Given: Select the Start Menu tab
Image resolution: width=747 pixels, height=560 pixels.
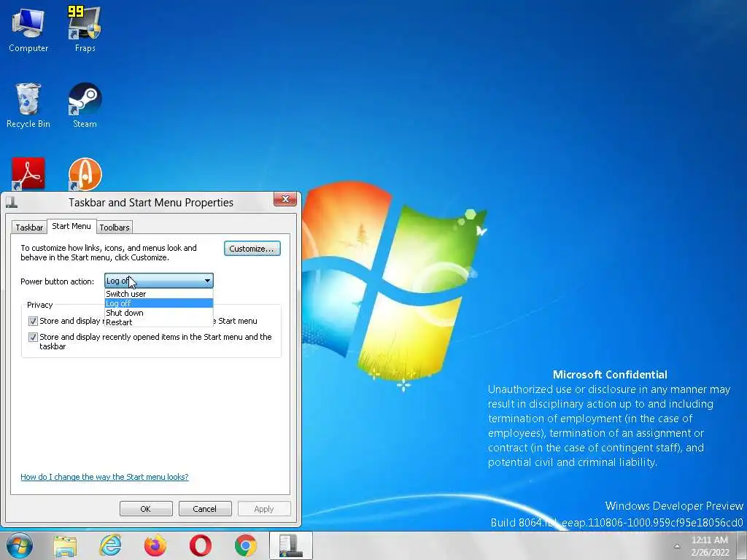Looking at the screenshot, I should pos(71,226).
